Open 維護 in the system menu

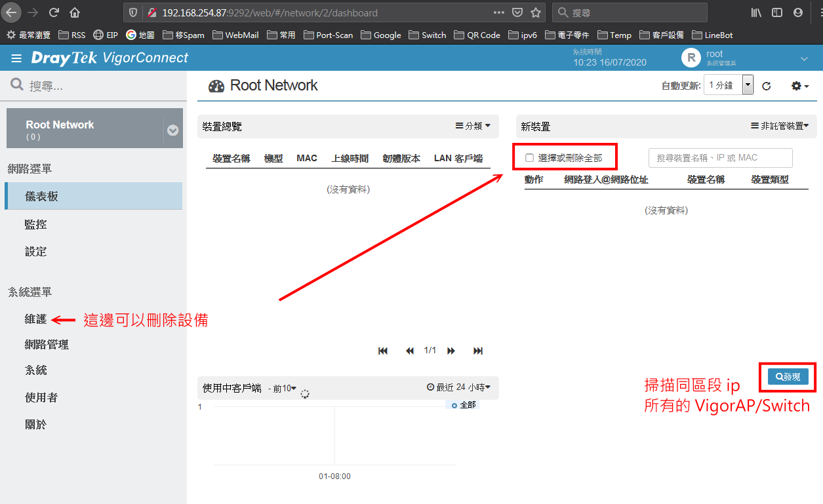(35, 319)
